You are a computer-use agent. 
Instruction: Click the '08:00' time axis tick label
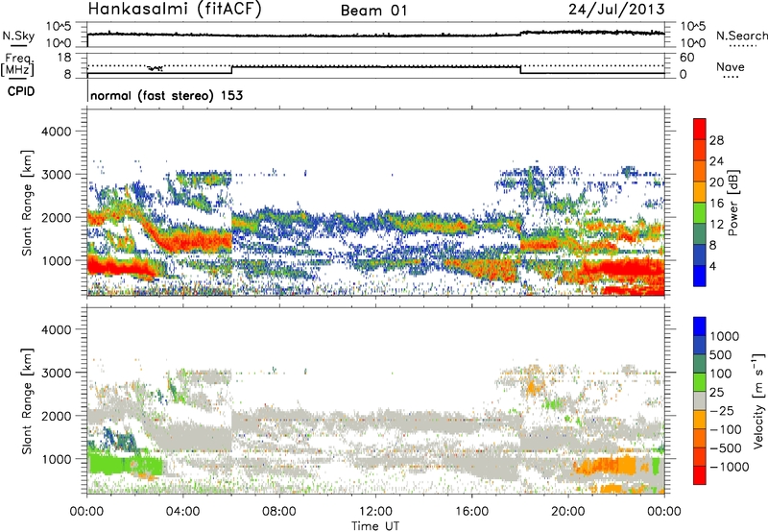tap(279, 512)
